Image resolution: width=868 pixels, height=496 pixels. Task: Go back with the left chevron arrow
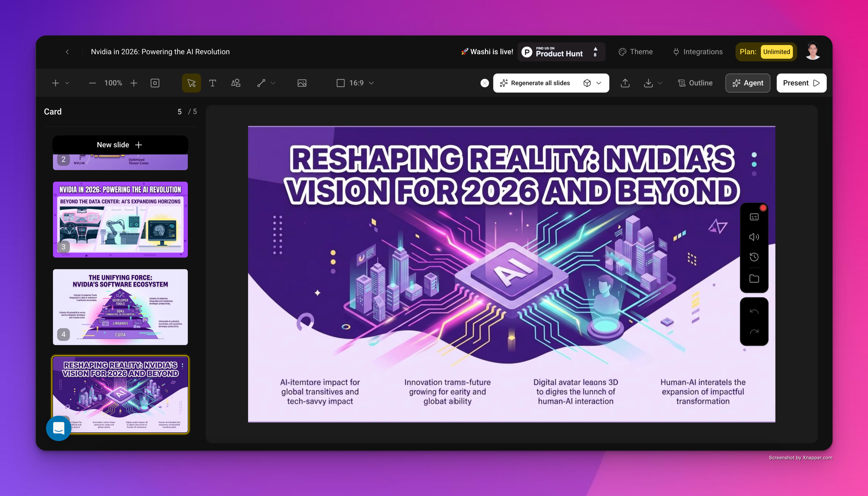point(67,52)
